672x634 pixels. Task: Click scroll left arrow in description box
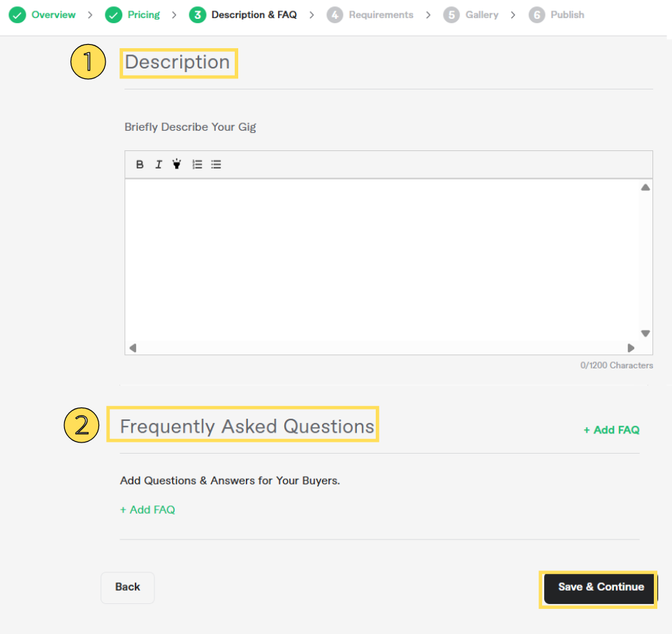coord(133,348)
